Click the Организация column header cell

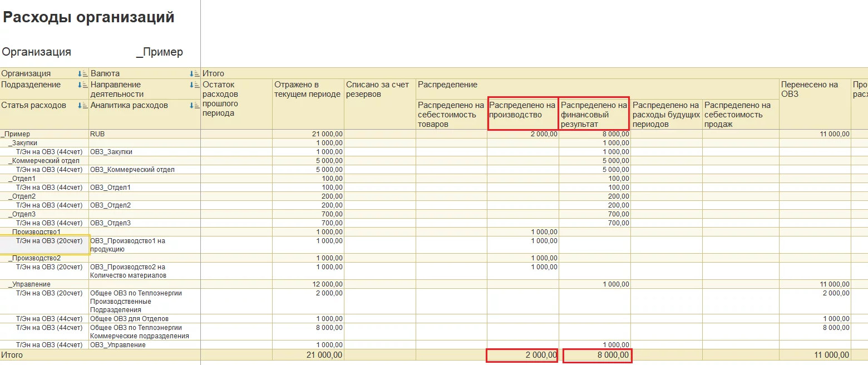[45, 73]
